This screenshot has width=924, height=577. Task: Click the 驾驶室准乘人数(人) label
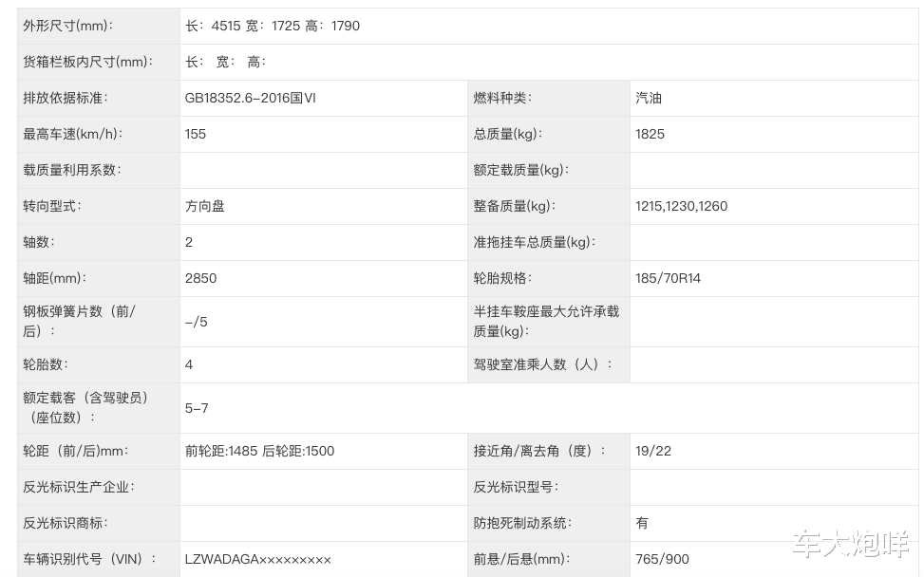pos(543,364)
